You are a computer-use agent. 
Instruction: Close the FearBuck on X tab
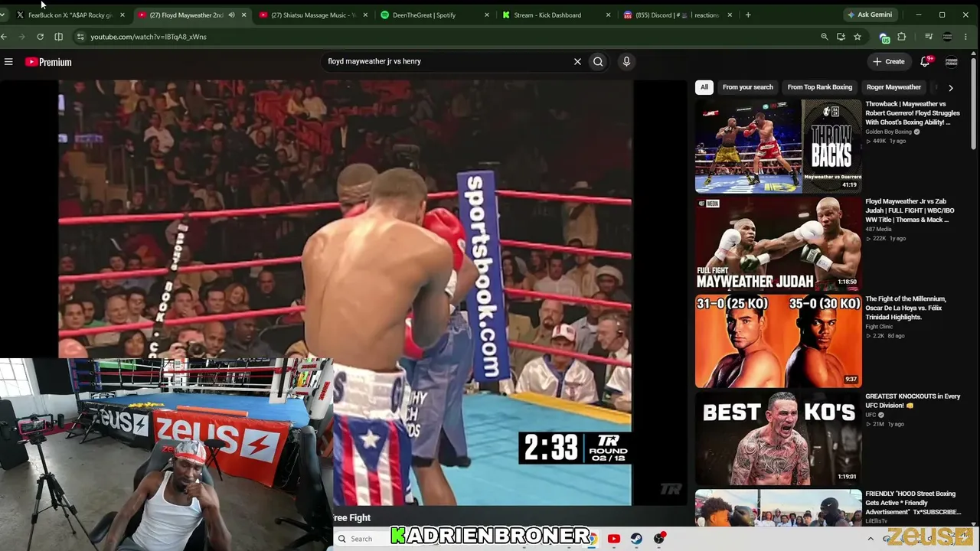pyautogui.click(x=122, y=15)
